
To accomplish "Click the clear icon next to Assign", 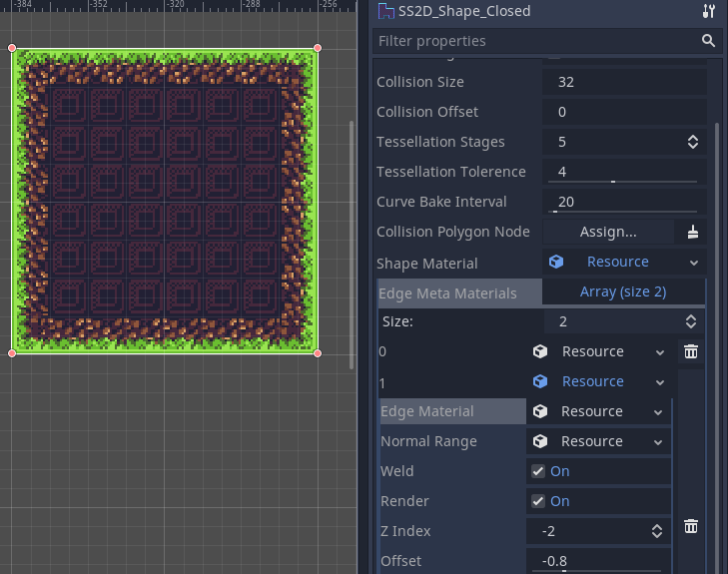I will [x=693, y=232].
